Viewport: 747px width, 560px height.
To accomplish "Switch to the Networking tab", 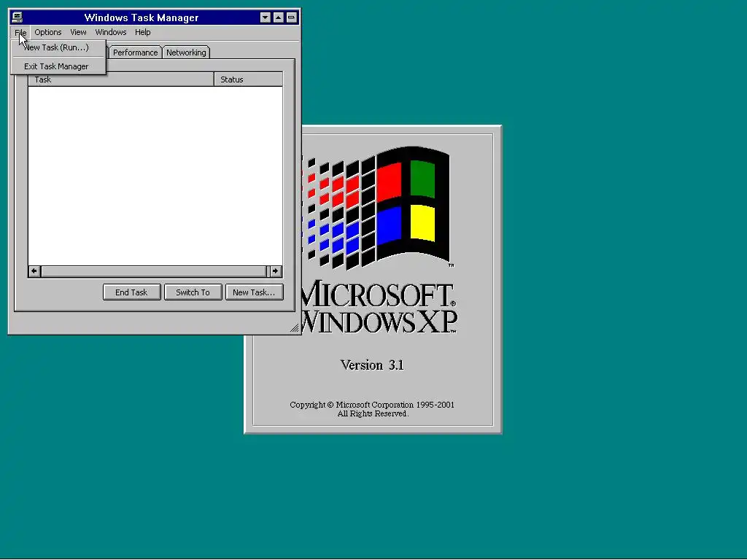I will [x=186, y=52].
